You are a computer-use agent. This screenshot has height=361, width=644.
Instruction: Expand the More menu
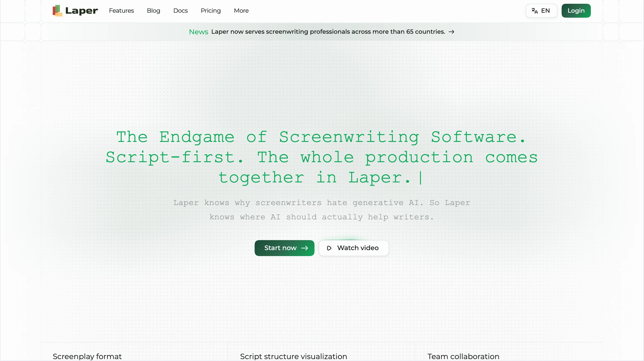pyautogui.click(x=241, y=11)
